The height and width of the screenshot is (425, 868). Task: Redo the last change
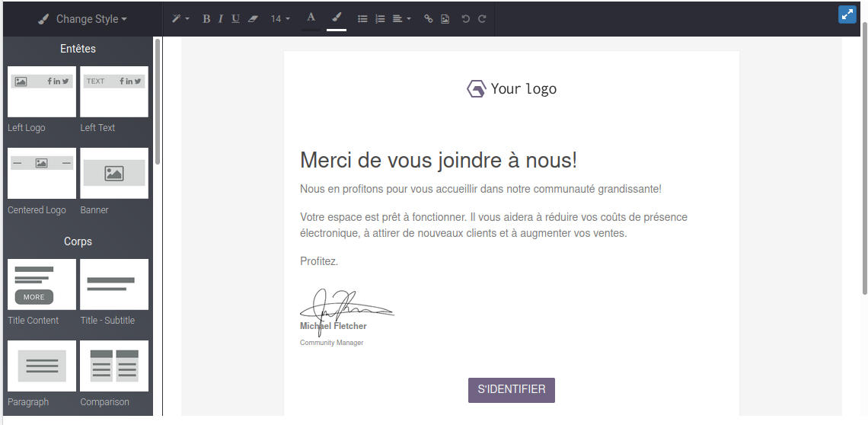pyautogui.click(x=482, y=19)
